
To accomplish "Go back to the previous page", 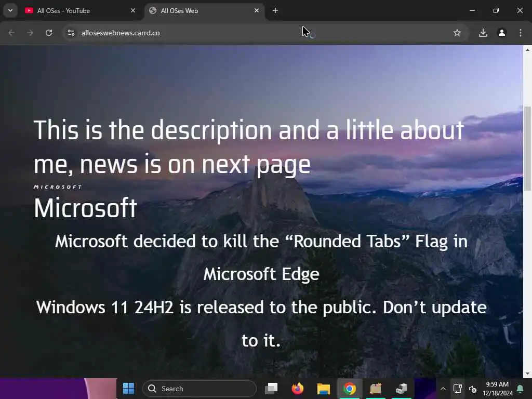I will (11, 33).
